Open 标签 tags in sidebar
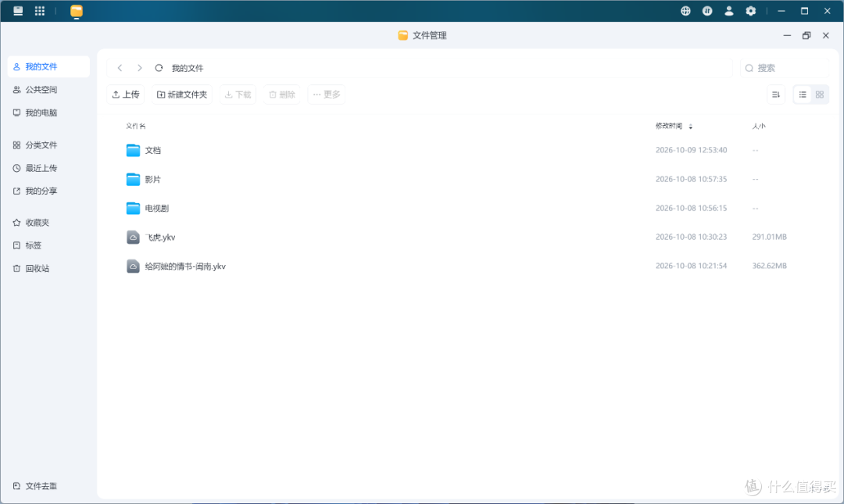The width and height of the screenshot is (844, 504). 49,245
